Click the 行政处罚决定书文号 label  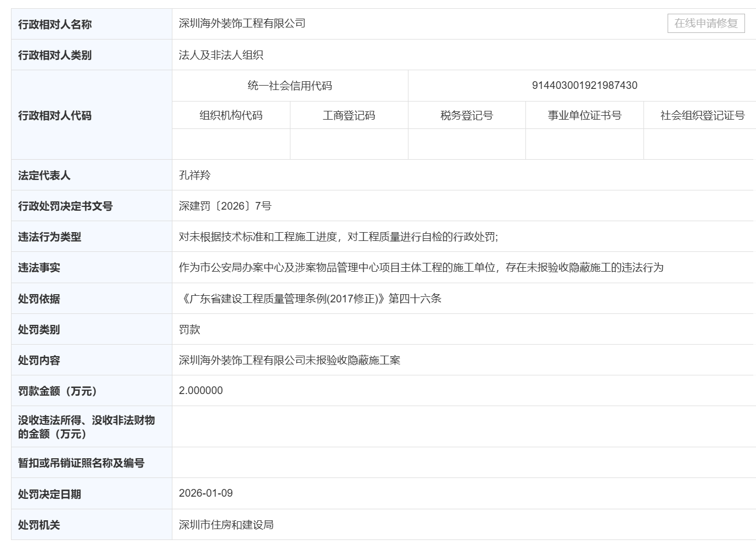(x=65, y=206)
